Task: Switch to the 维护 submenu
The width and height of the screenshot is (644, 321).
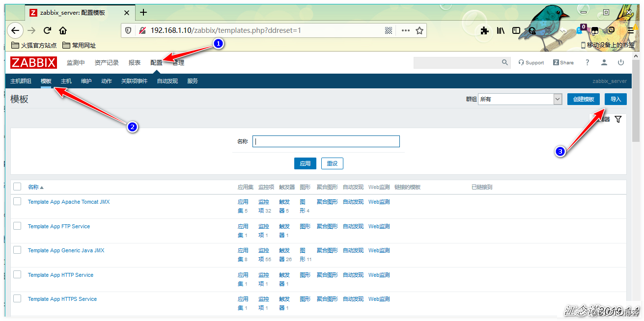Action: tap(86, 81)
